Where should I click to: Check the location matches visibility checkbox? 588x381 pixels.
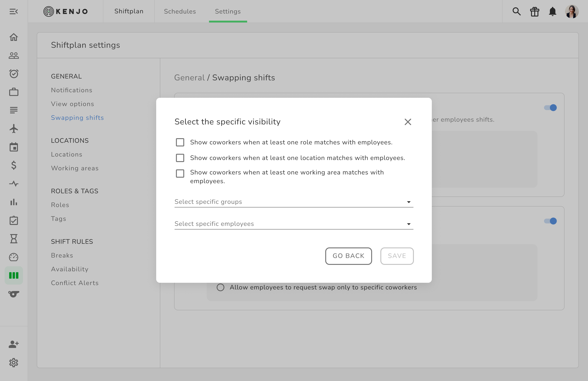[180, 158]
